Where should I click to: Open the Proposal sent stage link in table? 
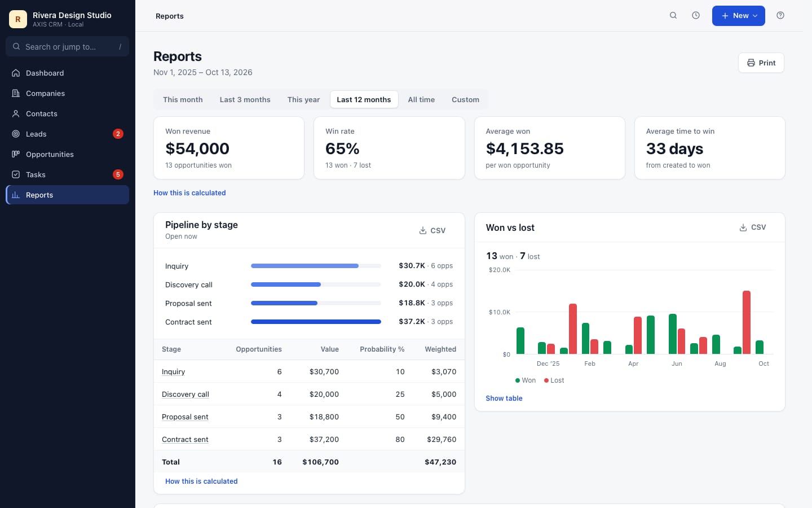[x=185, y=417]
